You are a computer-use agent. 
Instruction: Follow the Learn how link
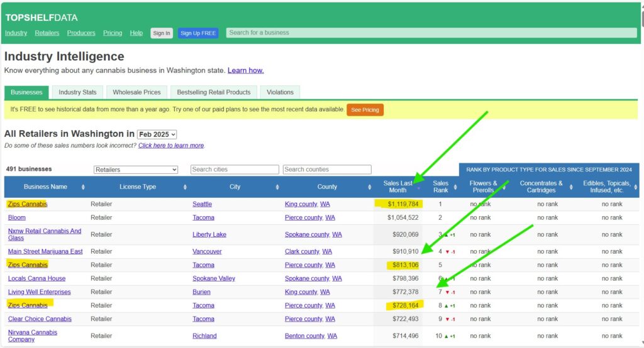(246, 70)
